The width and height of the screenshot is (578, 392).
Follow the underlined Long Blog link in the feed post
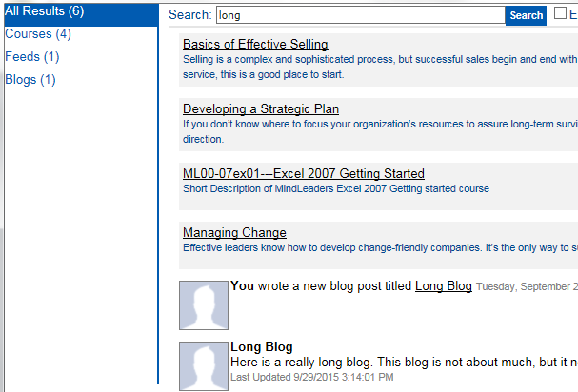click(444, 286)
